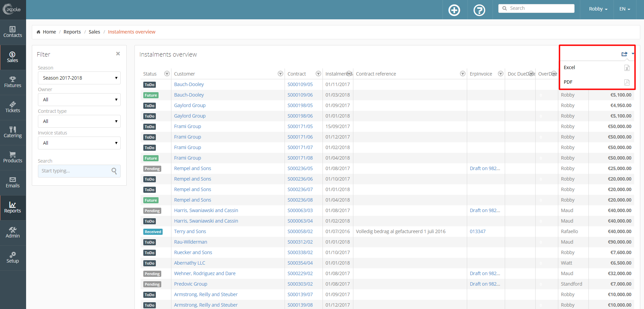Go to Sales breadcrumb
Screen dimensions: 644x309
pos(94,32)
